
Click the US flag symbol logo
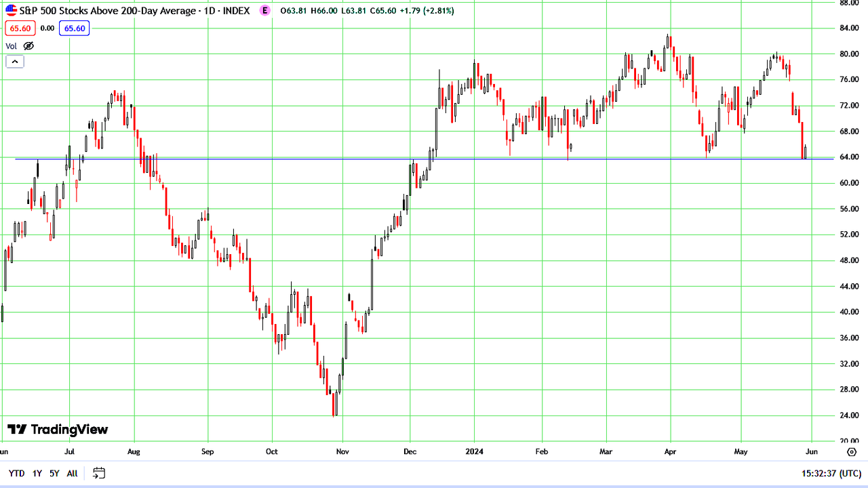[11, 11]
